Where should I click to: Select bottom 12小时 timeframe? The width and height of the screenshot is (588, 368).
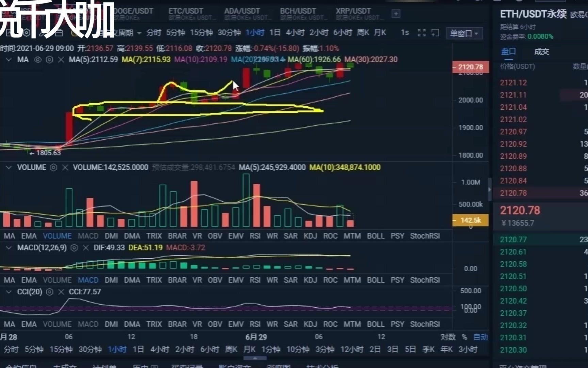[x=352, y=349]
